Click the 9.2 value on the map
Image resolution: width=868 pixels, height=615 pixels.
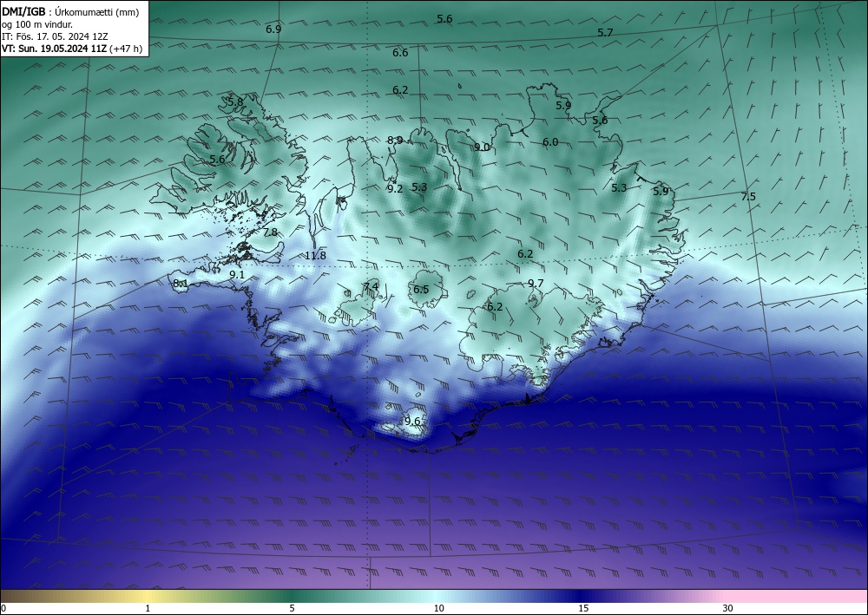coord(395,188)
